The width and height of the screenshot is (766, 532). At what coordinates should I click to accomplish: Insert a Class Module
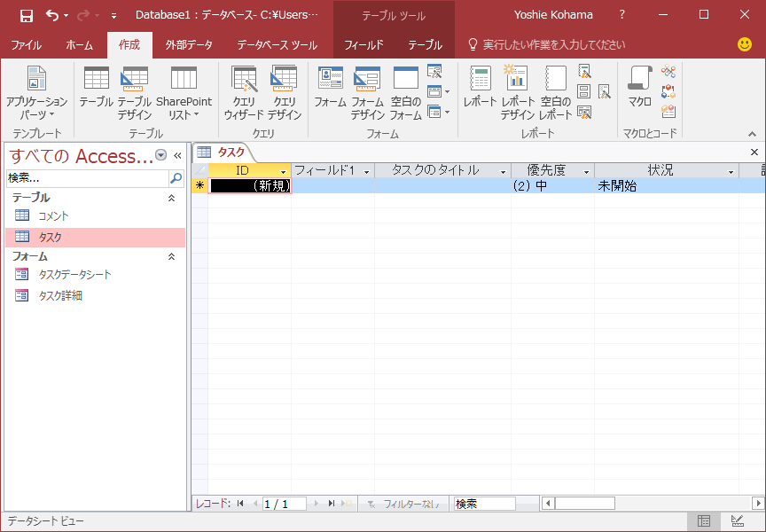(x=668, y=91)
